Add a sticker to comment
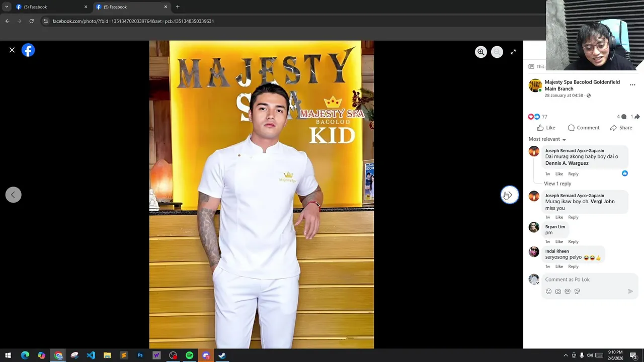Image resolution: width=644 pixels, height=362 pixels. point(577,291)
